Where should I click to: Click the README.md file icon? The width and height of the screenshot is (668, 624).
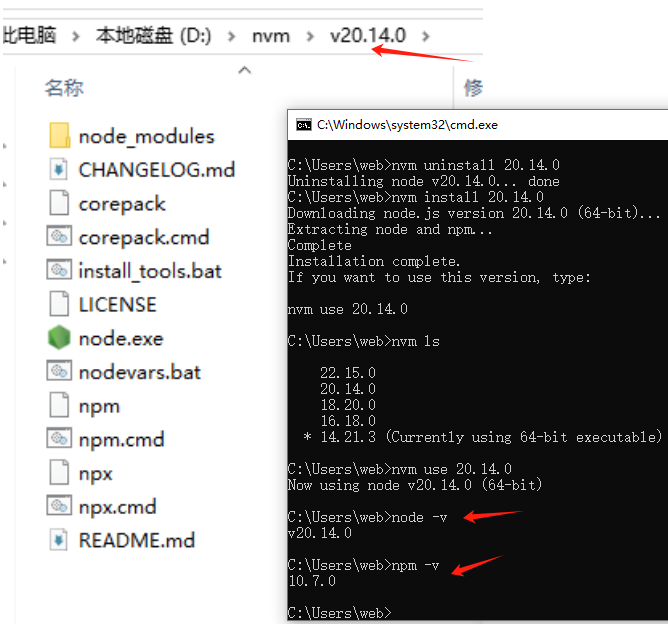pos(59,540)
